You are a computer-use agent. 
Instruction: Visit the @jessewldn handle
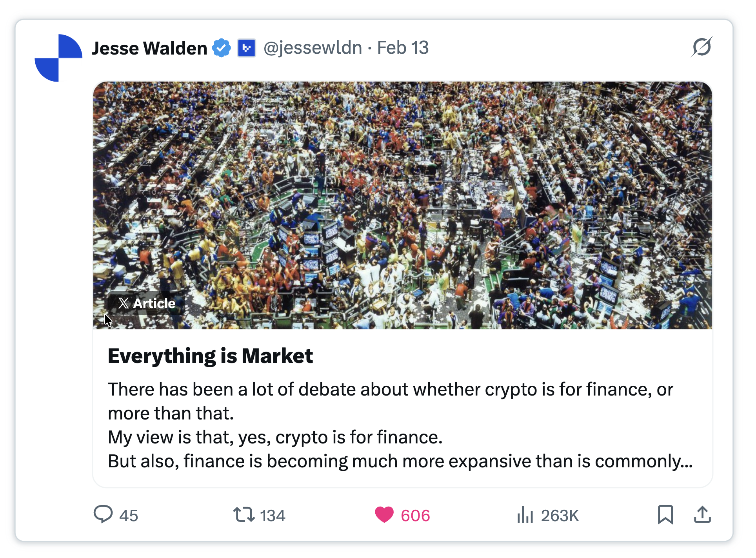coord(312,47)
